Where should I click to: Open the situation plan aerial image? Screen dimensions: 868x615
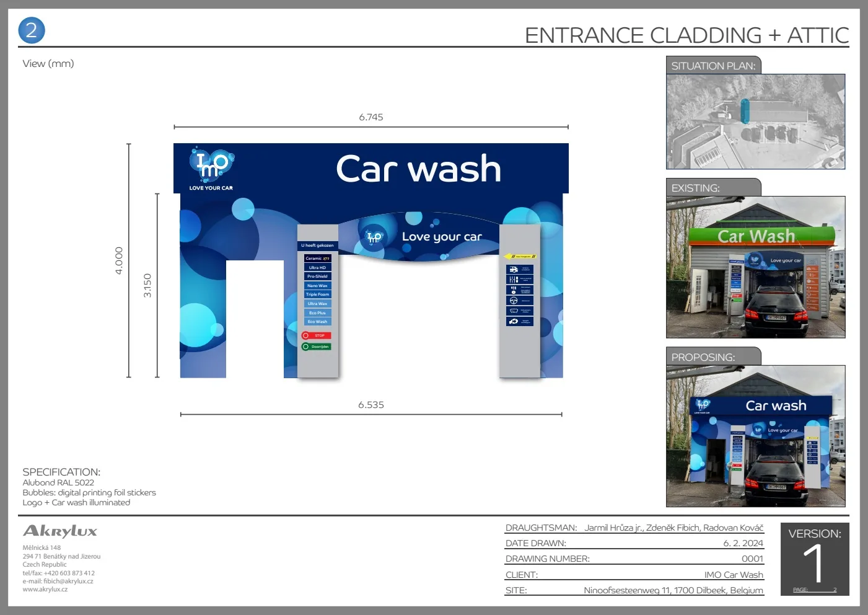click(x=755, y=122)
